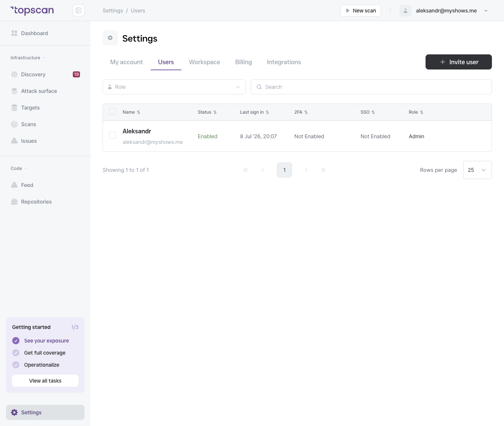This screenshot has width=504, height=426.
Task: Click the play icon in New scan
Action: [x=348, y=11]
